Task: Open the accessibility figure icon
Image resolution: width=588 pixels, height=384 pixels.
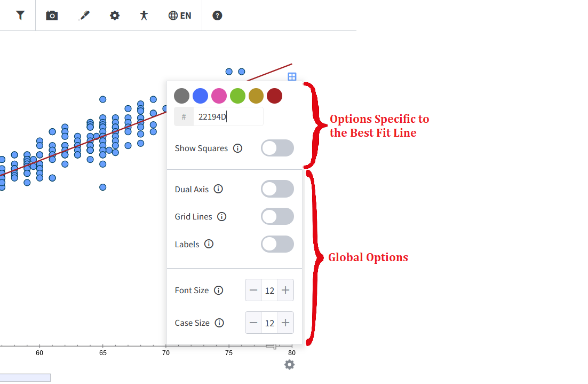Action: [x=144, y=15]
